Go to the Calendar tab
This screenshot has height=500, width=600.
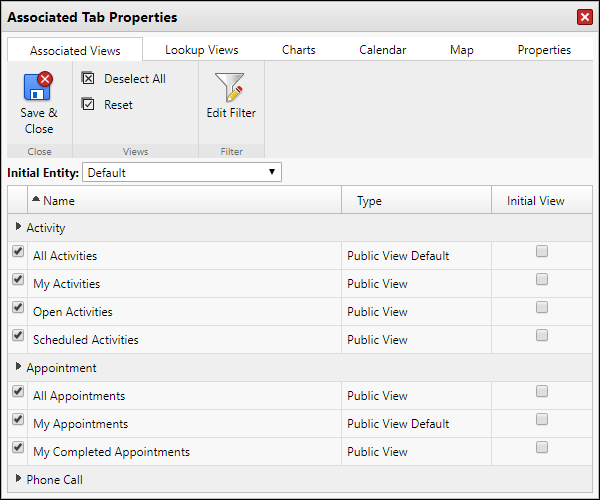tap(382, 50)
